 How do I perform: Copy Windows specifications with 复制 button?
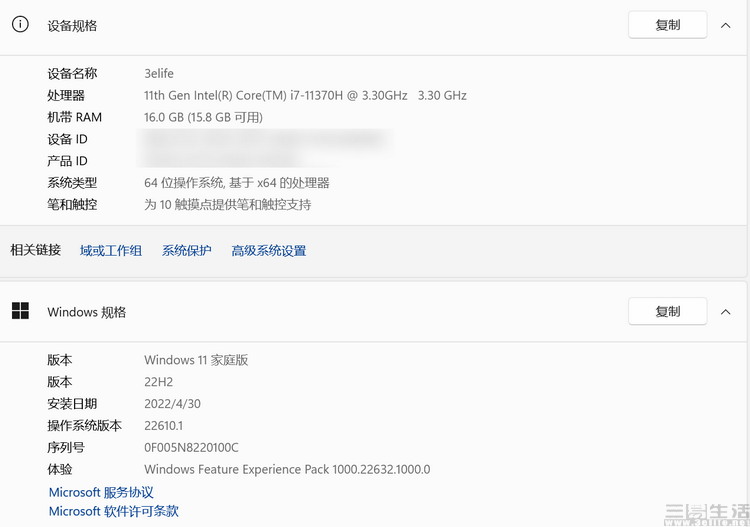pyautogui.click(x=667, y=311)
